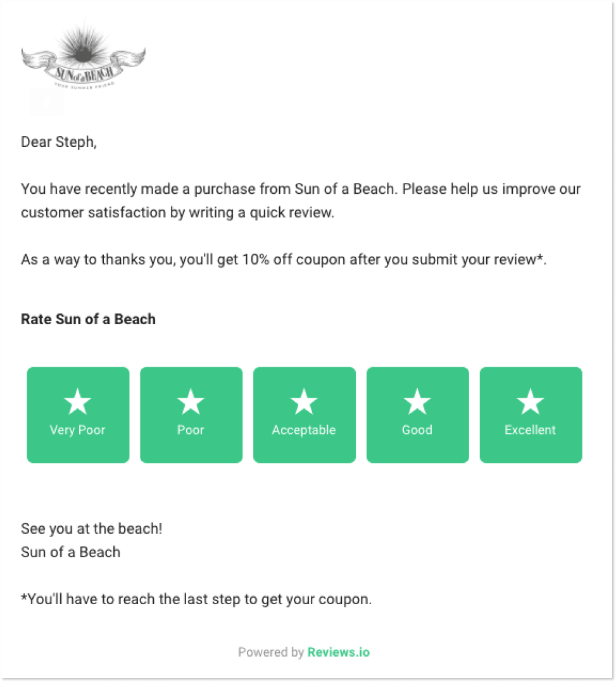This screenshot has width=616, height=682.
Task: Click the Rate Sun of a Beach heading
Action: (x=88, y=319)
